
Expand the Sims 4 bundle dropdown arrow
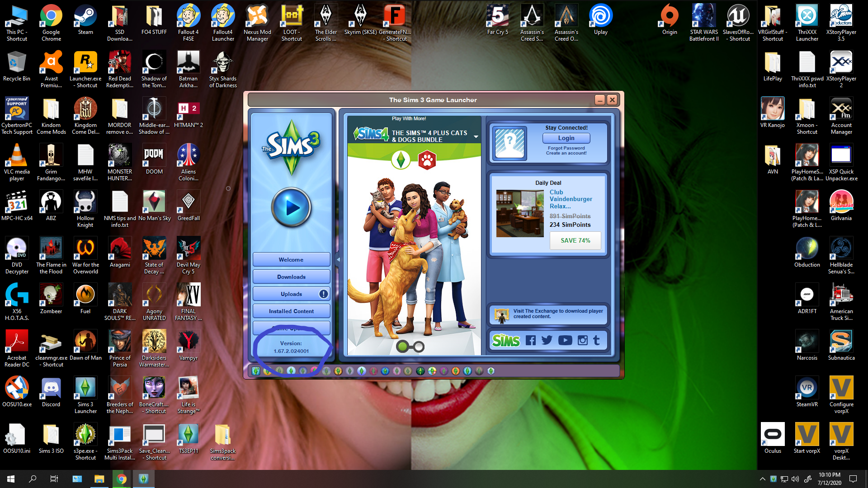476,136
